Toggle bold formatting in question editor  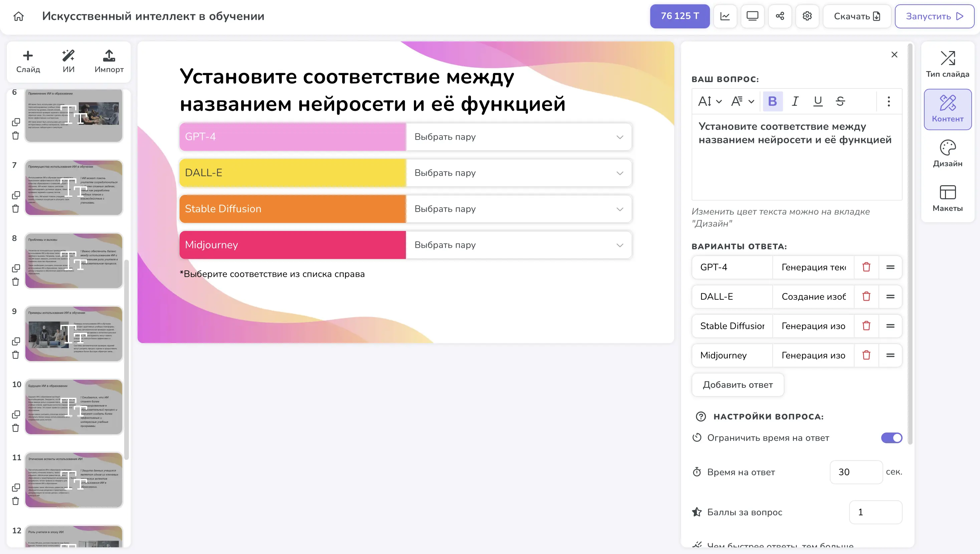point(772,101)
